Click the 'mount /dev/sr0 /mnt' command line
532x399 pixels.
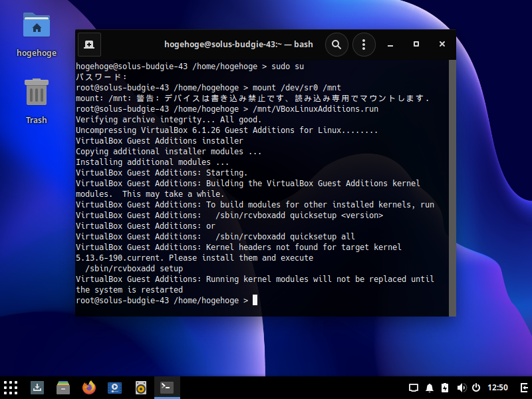tap(208, 88)
